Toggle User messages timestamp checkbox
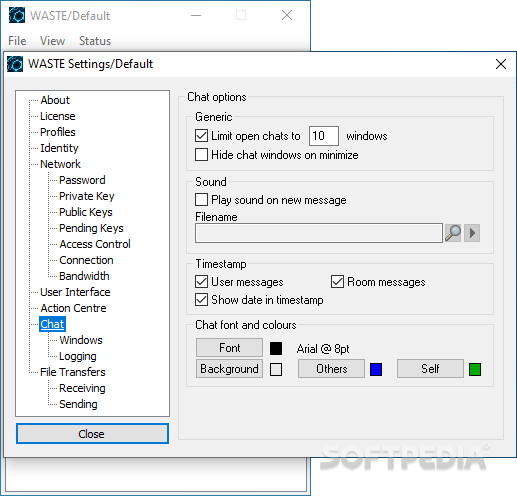The height and width of the screenshot is (496, 517). click(201, 282)
